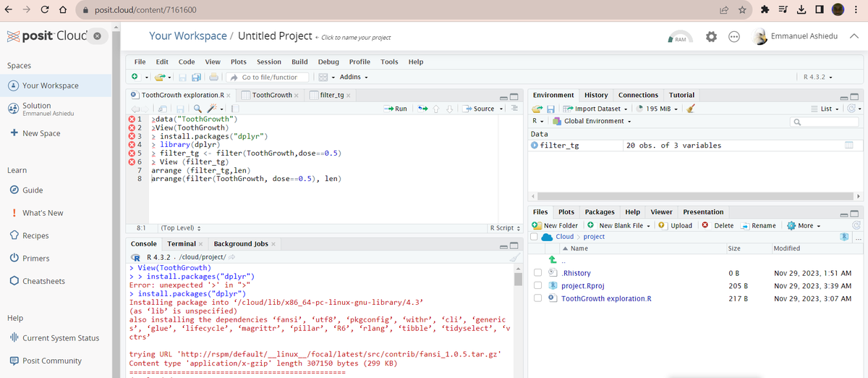Open Posit Cloud settings gear icon
The height and width of the screenshot is (378, 868).
point(711,37)
